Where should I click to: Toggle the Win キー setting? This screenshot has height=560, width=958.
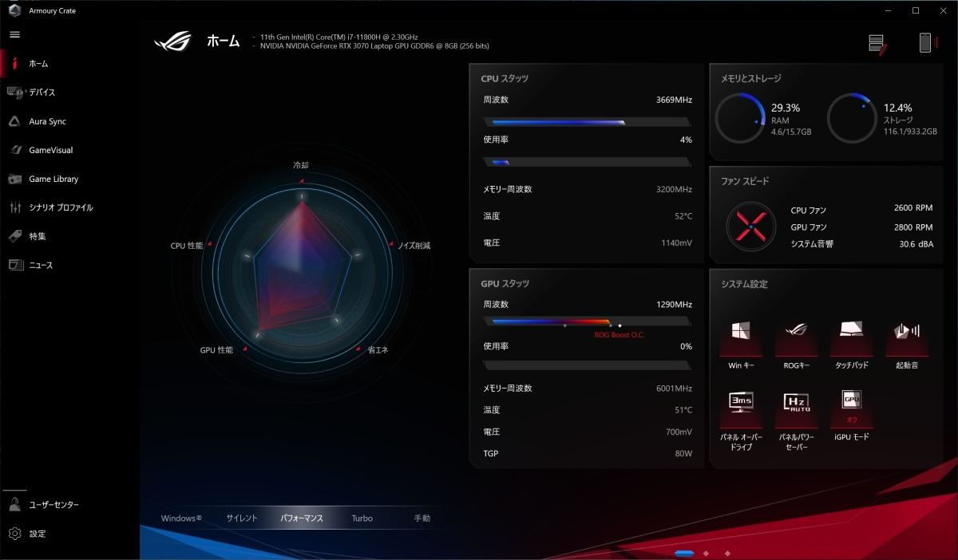tap(741, 337)
